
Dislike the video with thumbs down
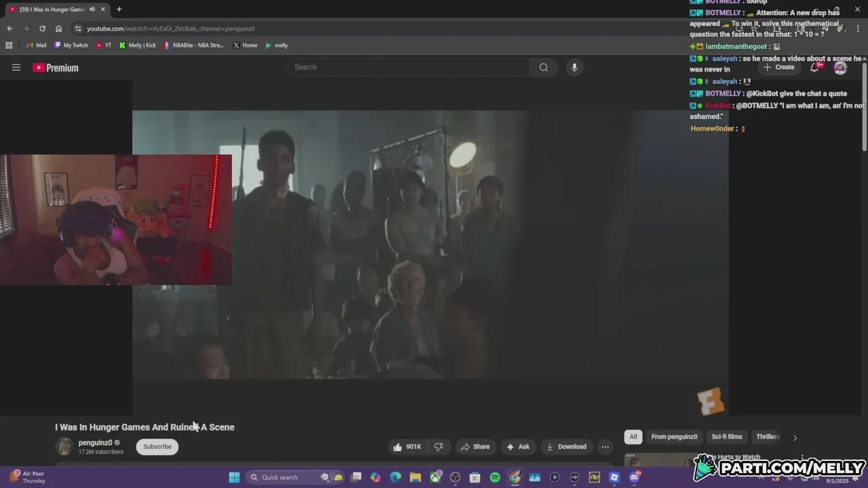pyautogui.click(x=439, y=447)
